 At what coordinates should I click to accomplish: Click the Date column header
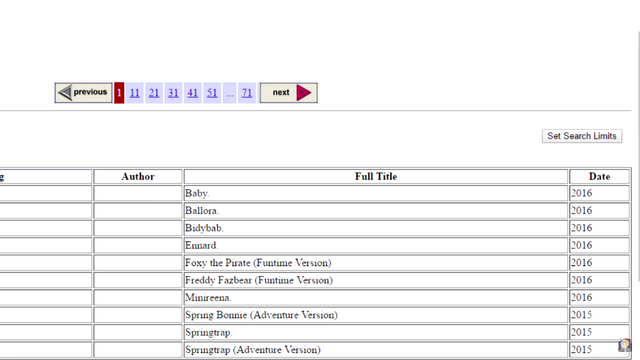coord(599,176)
